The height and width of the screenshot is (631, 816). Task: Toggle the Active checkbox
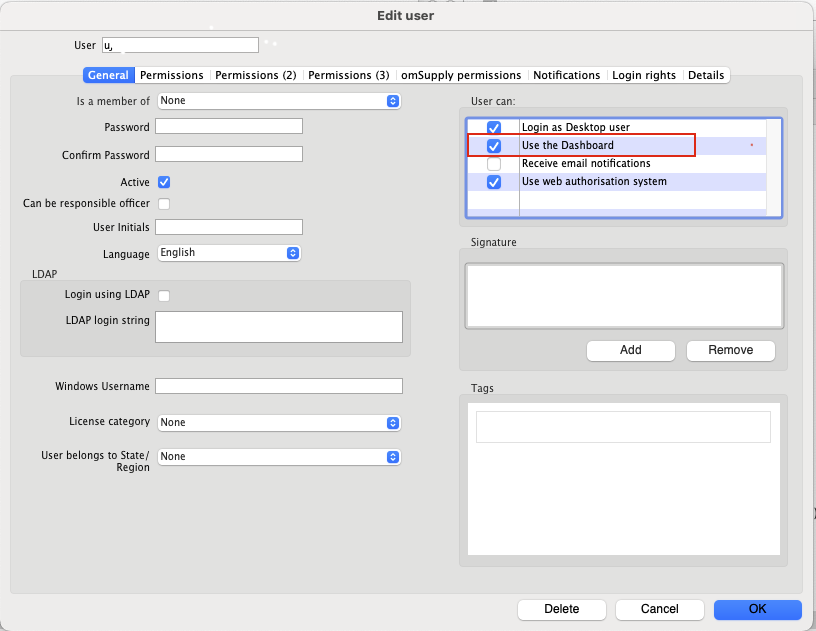[164, 183]
